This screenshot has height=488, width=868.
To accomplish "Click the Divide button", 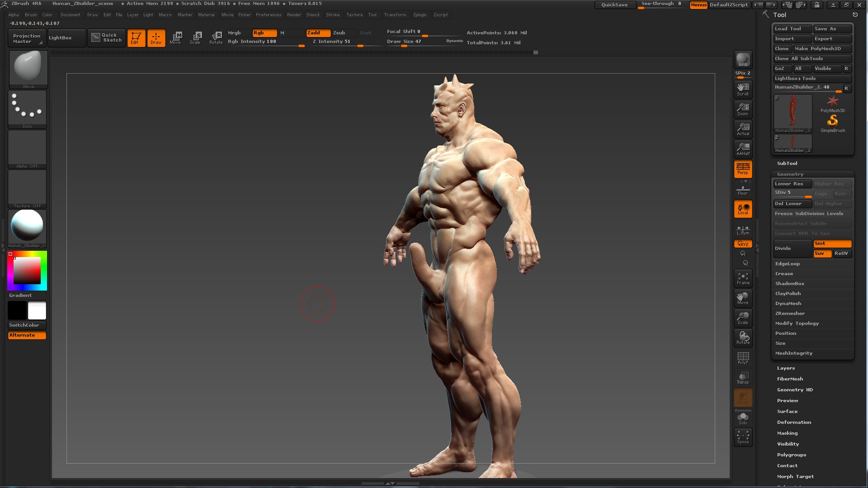I will (x=792, y=249).
